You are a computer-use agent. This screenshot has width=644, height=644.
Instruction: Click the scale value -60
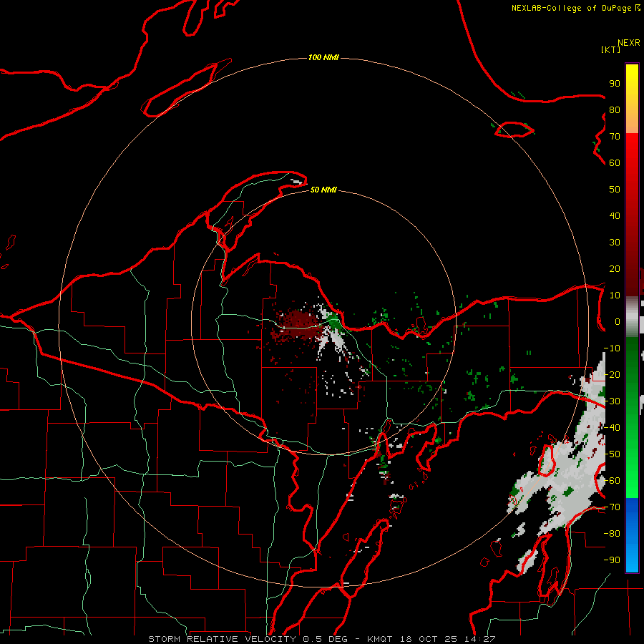click(x=612, y=481)
